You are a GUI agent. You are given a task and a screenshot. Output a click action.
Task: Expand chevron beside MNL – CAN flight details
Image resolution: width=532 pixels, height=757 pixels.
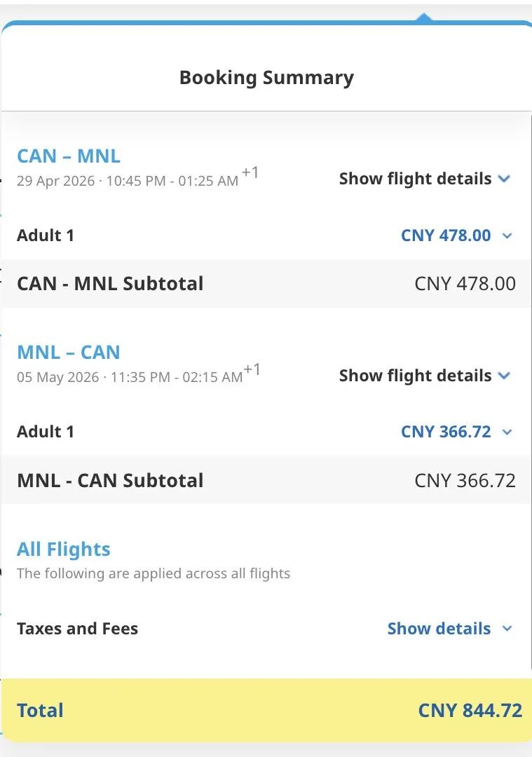tap(504, 376)
